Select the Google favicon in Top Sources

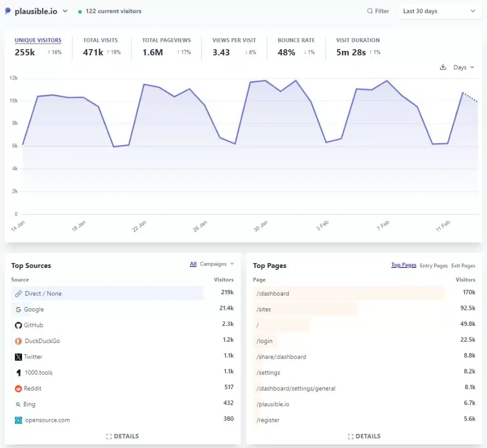pos(19,309)
